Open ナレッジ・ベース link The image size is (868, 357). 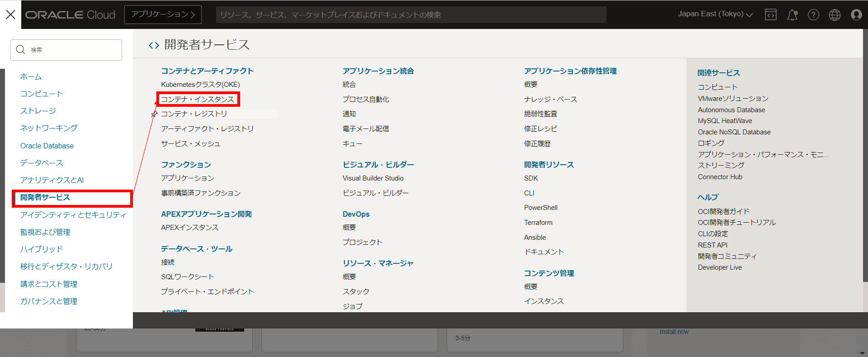click(551, 100)
